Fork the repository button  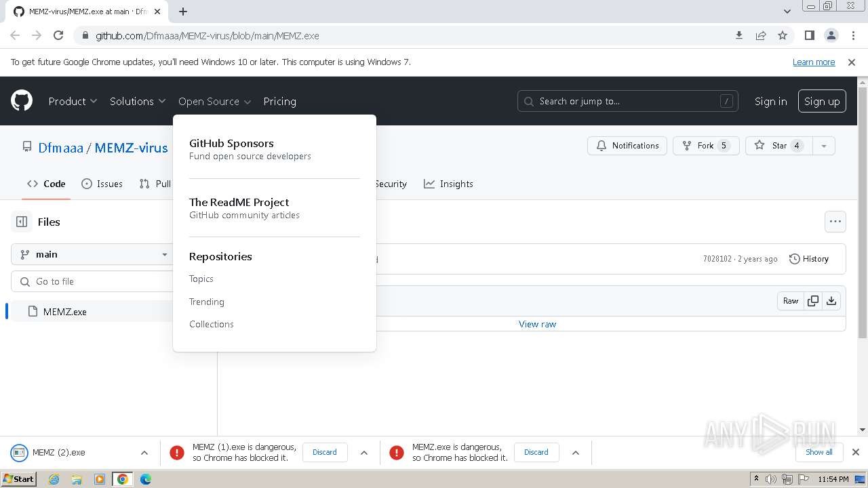(x=706, y=146)
